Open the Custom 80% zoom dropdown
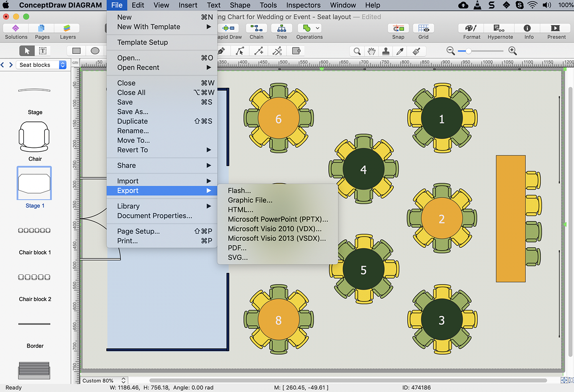The image size is (574, 392). coord(104,380)
